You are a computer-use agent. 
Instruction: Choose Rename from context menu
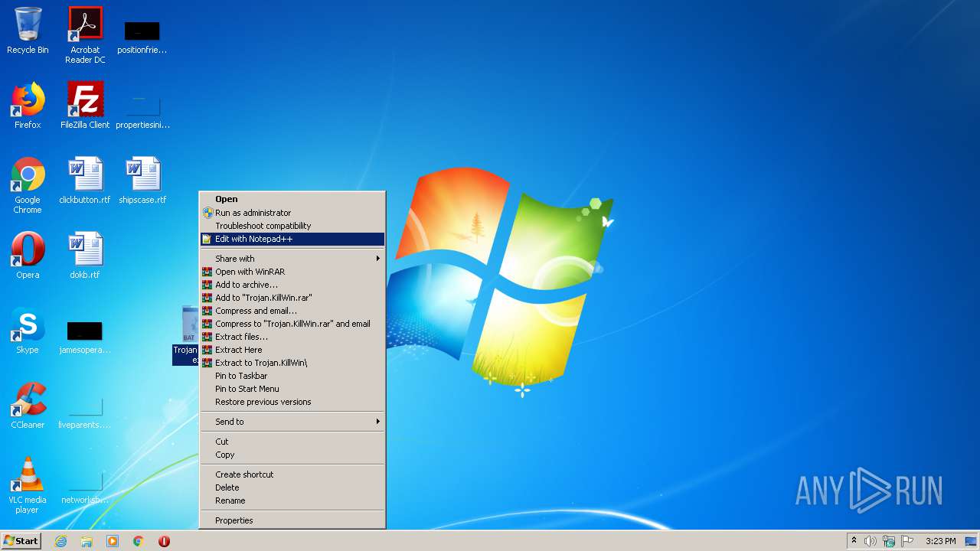point(292,500)
